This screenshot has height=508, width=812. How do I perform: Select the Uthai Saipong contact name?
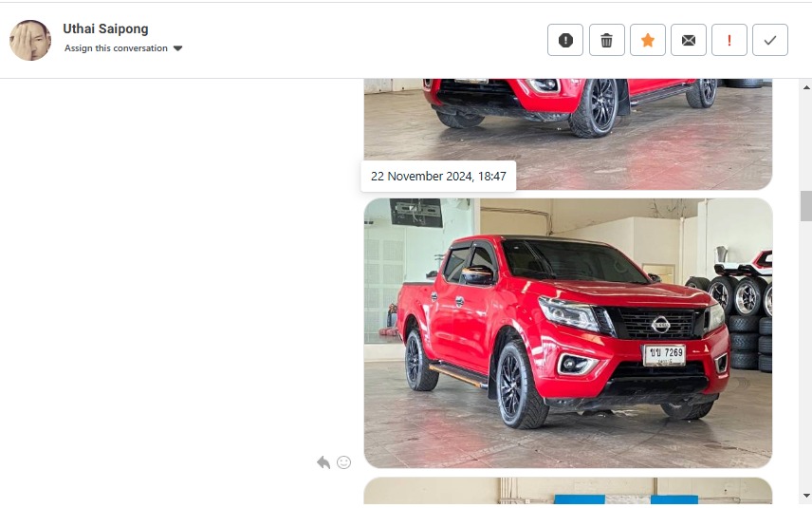[105, 29]
